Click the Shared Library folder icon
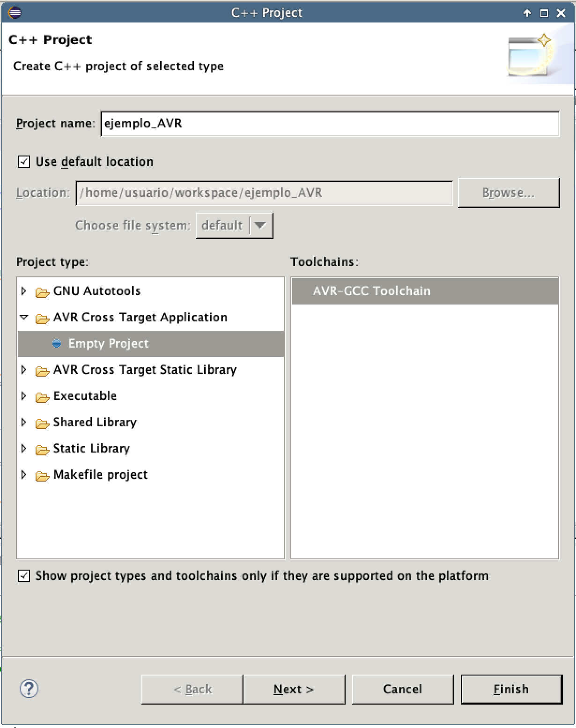Image resolution: width=576 pixels, height=728 pixels. pos(42,423)
